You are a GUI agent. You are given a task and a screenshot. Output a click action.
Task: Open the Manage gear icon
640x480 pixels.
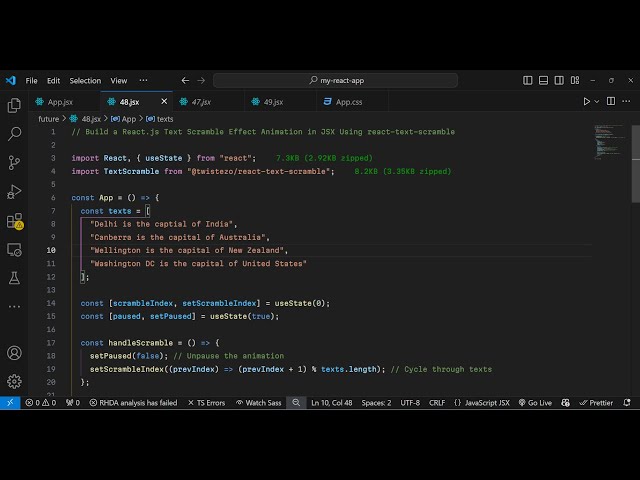coord(14,381)
